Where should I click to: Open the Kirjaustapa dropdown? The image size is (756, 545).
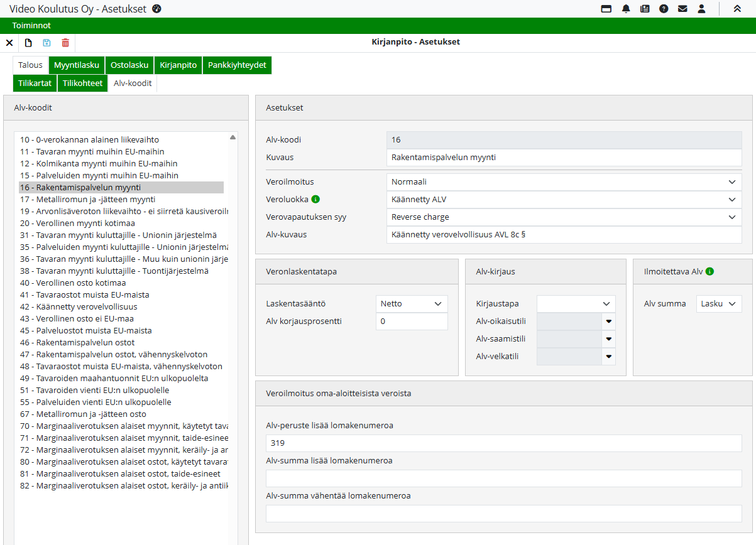576,304
